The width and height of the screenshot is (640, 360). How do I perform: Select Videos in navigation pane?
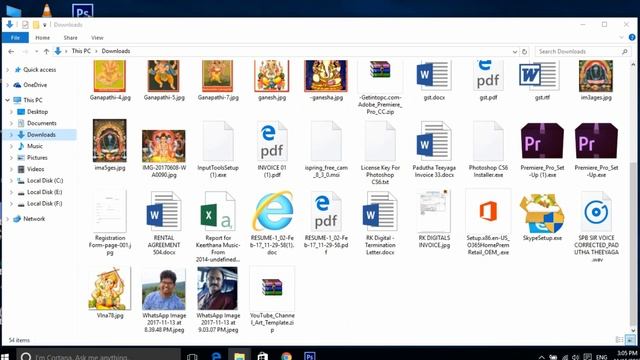click(36, 169)
